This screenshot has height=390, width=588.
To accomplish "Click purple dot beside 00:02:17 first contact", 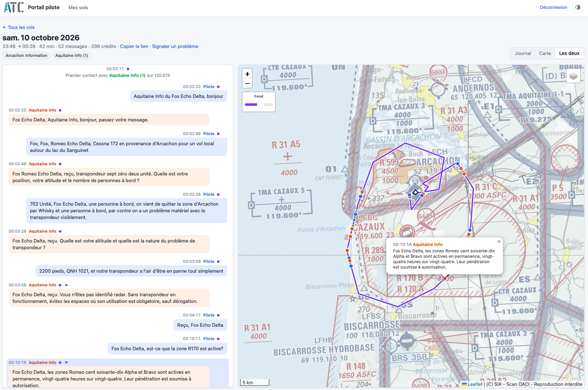I will (128, 69).
